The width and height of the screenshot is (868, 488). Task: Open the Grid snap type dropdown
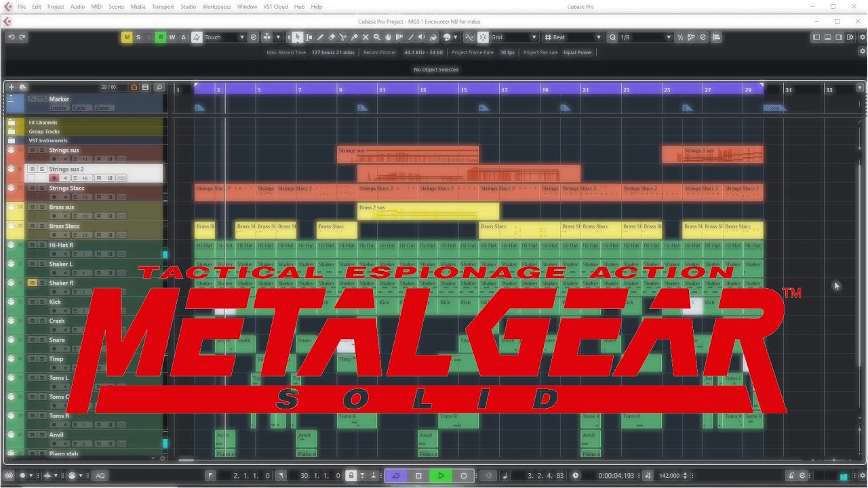[x=514, y=37]
